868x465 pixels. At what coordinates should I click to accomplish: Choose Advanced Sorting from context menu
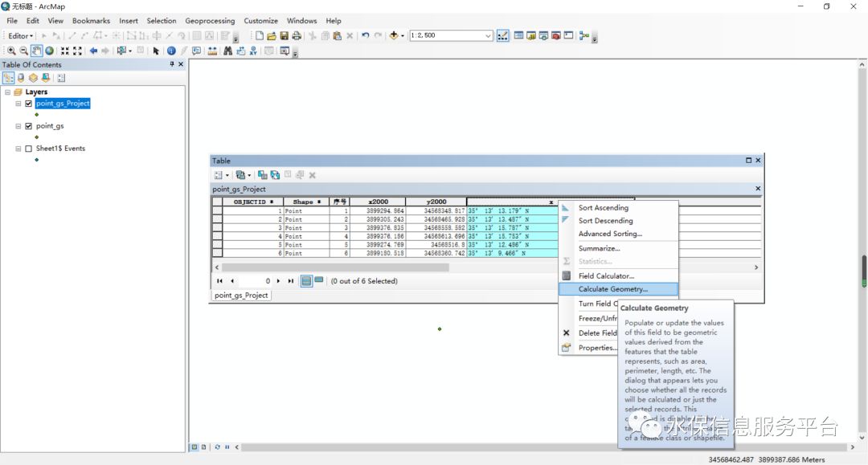[x=618, y=234]
